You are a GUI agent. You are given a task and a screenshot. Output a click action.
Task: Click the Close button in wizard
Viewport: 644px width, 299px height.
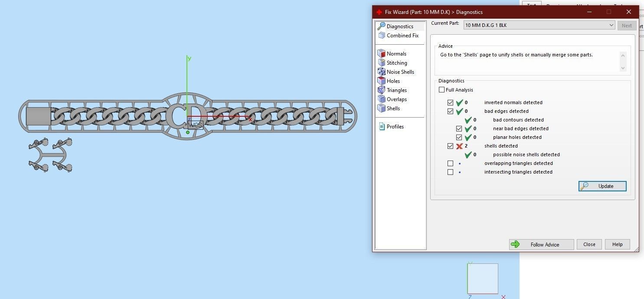pos(589,244)
